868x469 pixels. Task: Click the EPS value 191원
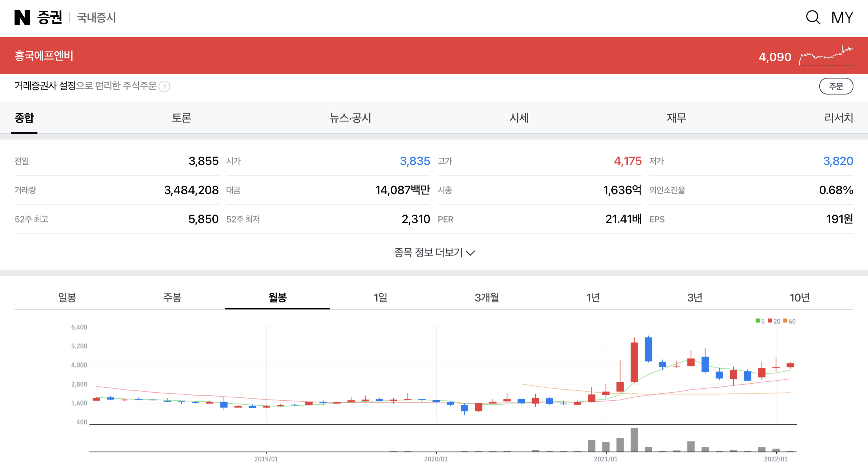[840, 219]
